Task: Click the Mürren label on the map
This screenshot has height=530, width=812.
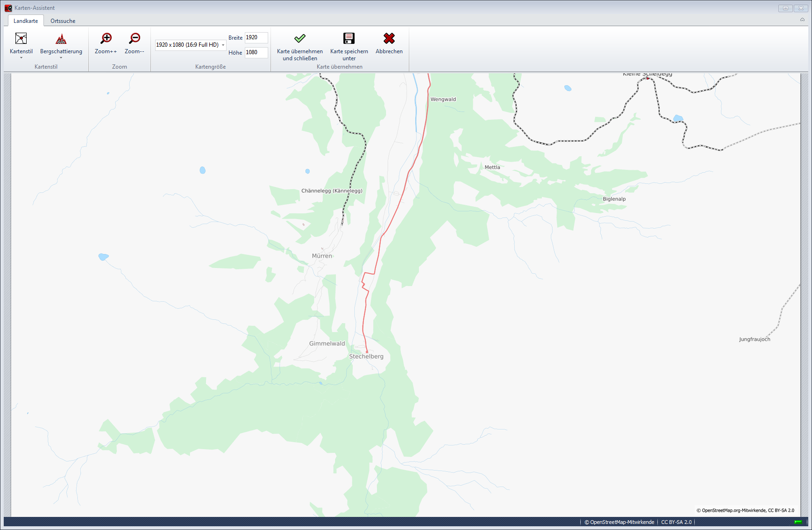Action: click(322, 256)
